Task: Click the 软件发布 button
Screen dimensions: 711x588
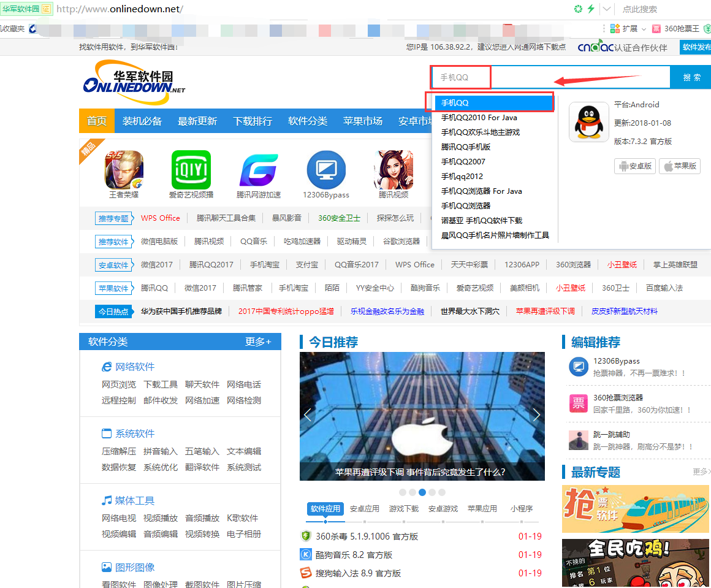Action: [696, 47]
